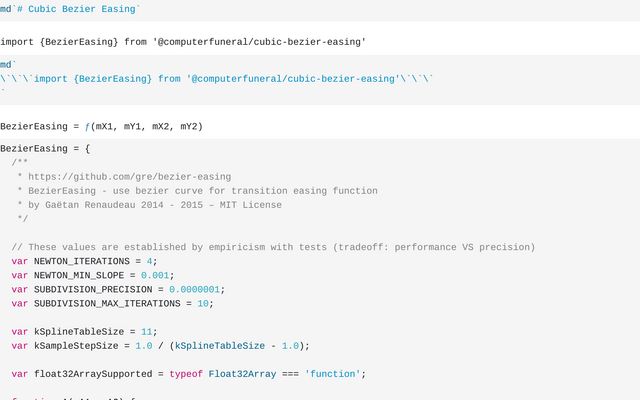640x400 pixels.
Task: Click the md cell containing the escaped import statement
Action: coord(217,78)
